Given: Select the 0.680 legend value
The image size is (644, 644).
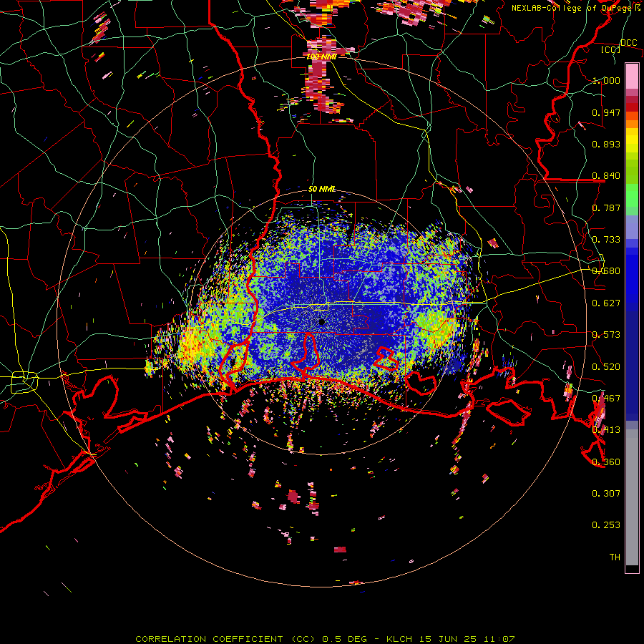Looking at the screenshot, I should 606,271.
